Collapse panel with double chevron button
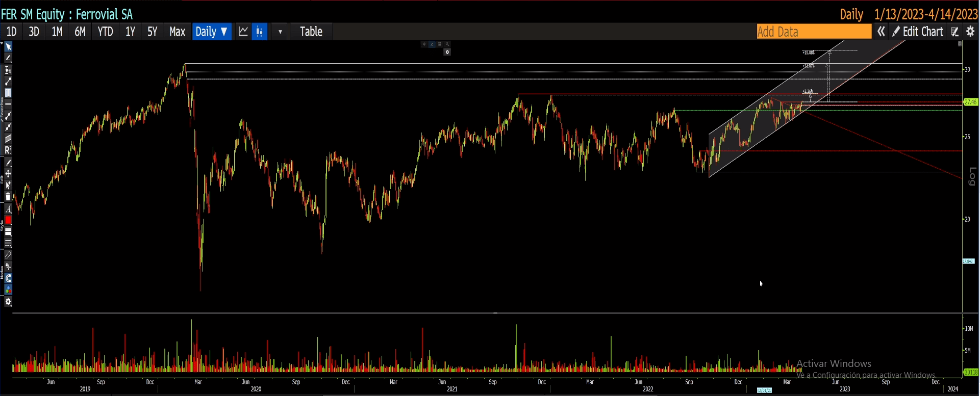This screenshot has height=396, width=980. pos(881,32)
